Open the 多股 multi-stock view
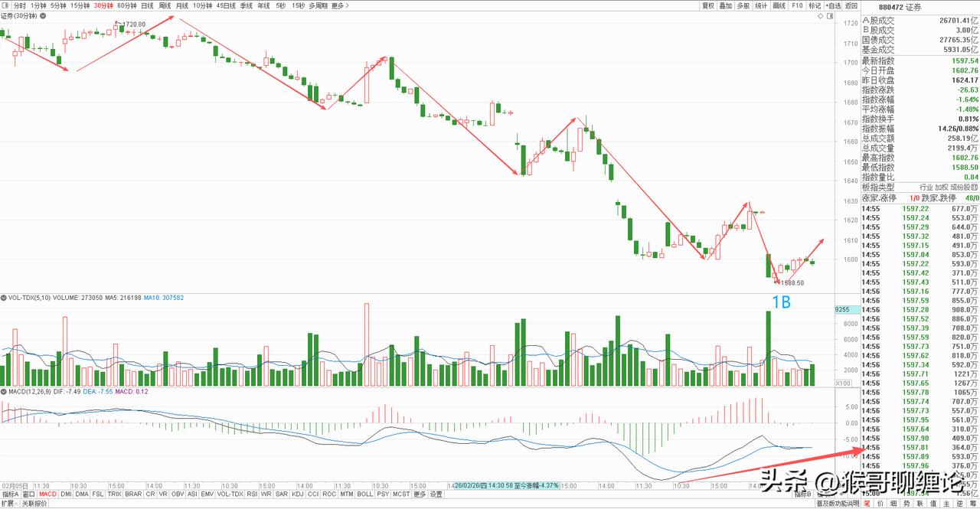Image resolution: width=980 pixels, height=509 pixels. (743, 5)
